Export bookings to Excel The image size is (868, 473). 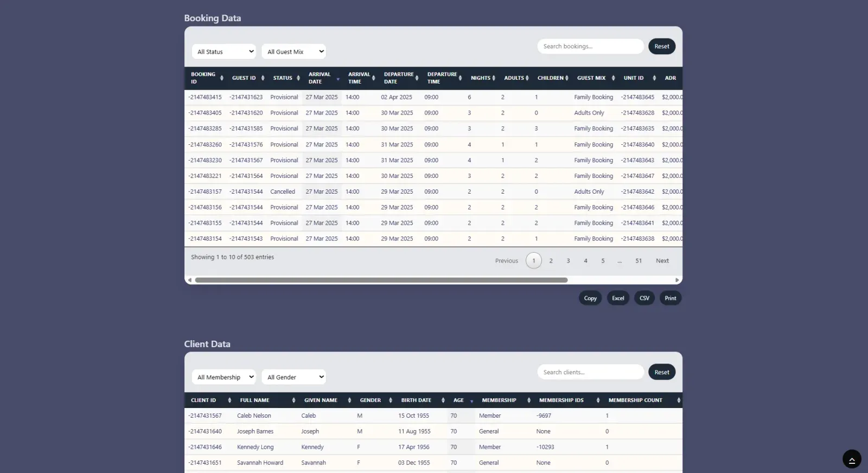618,298
